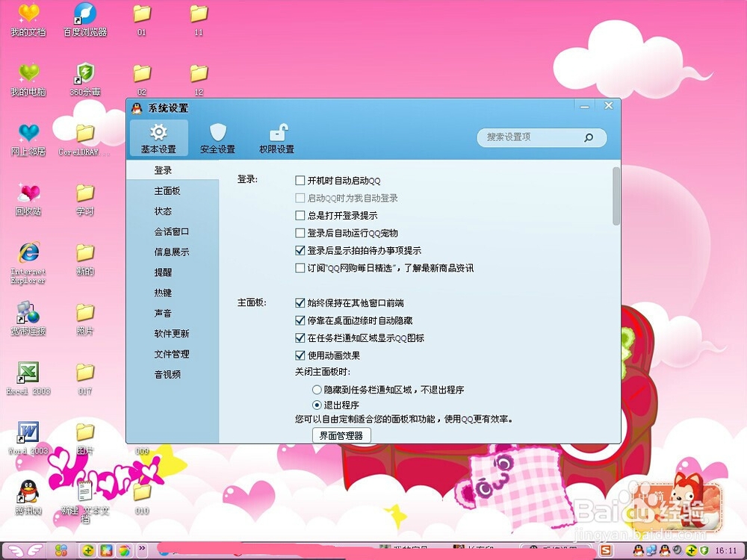The height and width of the screenshot is (560, 747).
Task: Click the magnifier search icon
Action: 589,137
